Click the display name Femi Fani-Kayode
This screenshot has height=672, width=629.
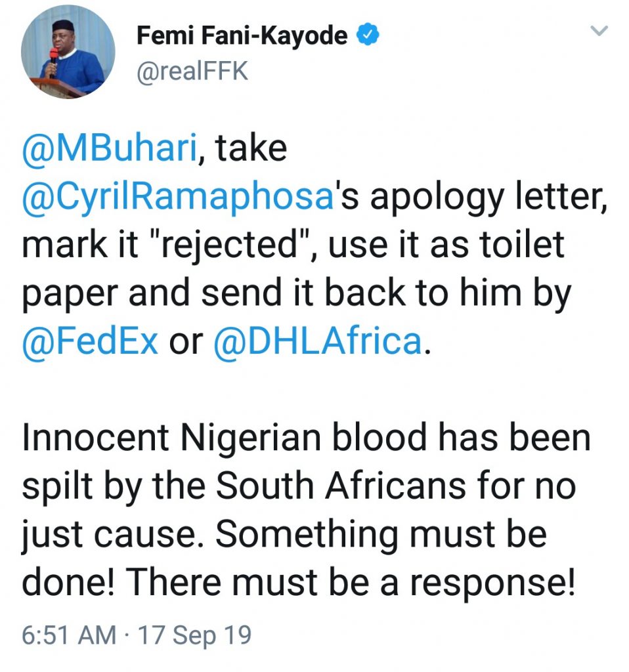(242, 36)
